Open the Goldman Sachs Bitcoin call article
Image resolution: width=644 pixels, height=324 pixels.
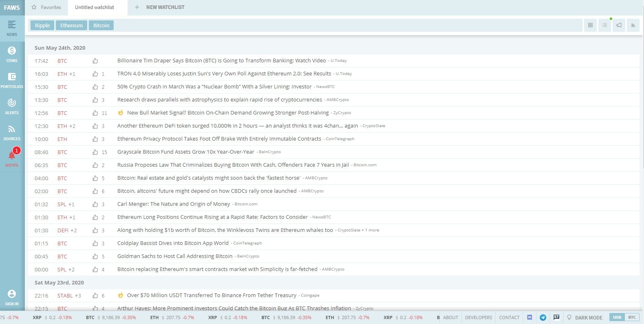tap(175, 256)
